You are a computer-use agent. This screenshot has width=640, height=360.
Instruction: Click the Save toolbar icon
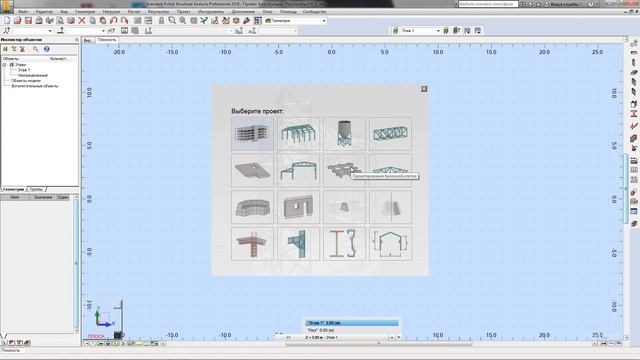coord(28,20)
